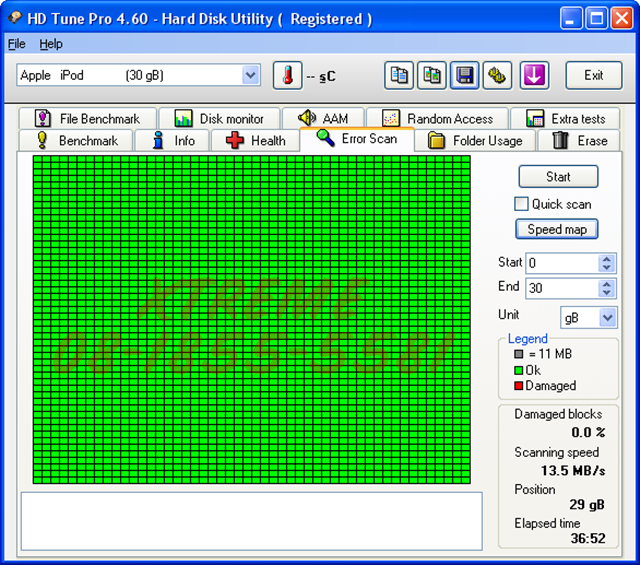
Task: Click the copy to clipboard icon
Action: coord(400,75)
